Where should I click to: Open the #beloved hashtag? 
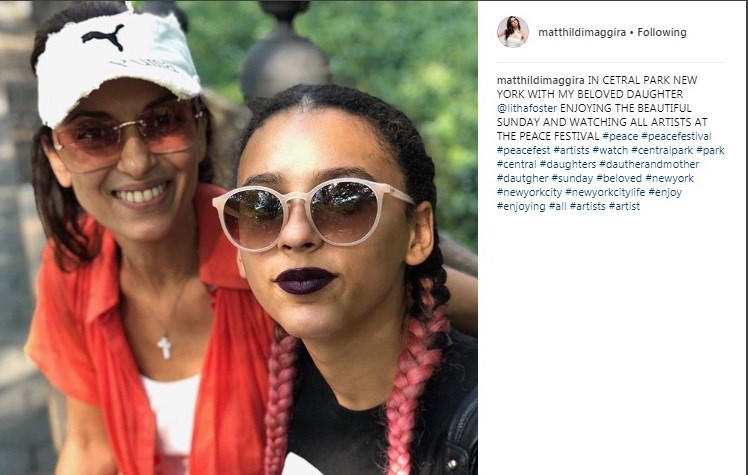tap(619, 178)
